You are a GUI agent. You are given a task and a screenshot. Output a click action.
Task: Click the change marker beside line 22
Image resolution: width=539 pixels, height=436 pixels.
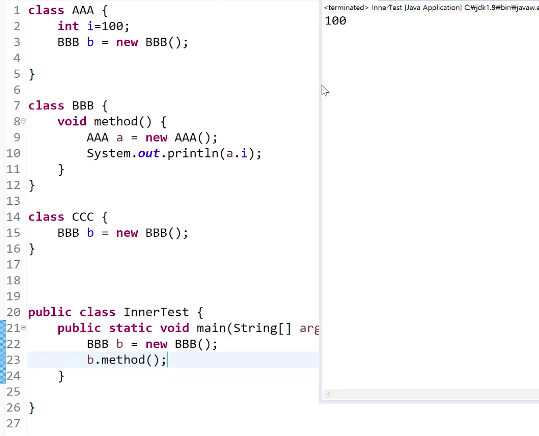[x=3, y=344]
